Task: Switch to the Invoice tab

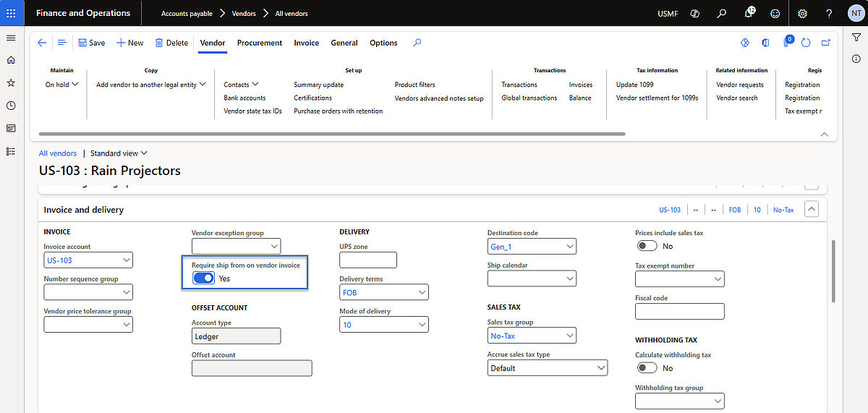Action: 307,43
